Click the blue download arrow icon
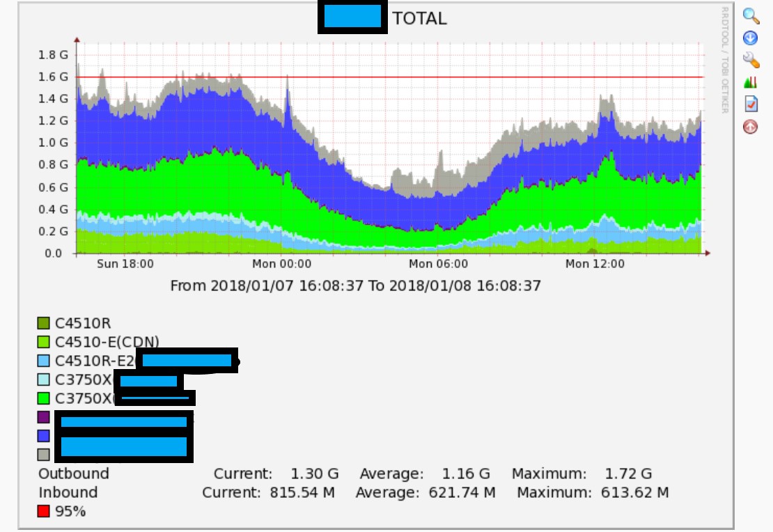The image size is (773, 532). coord(750,38)
